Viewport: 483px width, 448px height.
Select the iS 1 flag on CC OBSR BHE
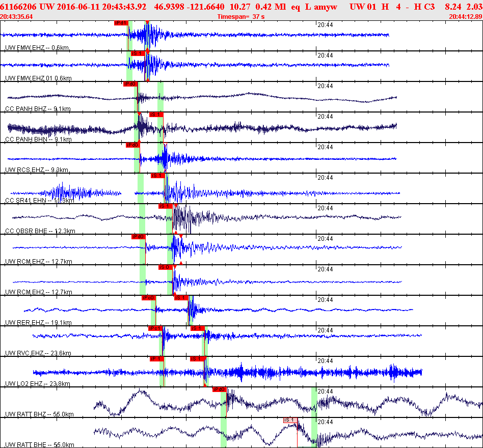165,206
